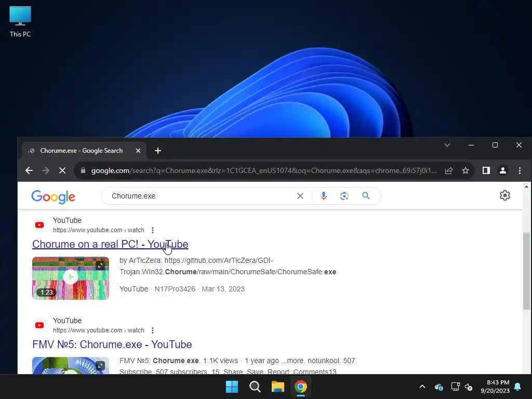
Task: Click first result's youtube.com watch URL
Action: (98, 230)
